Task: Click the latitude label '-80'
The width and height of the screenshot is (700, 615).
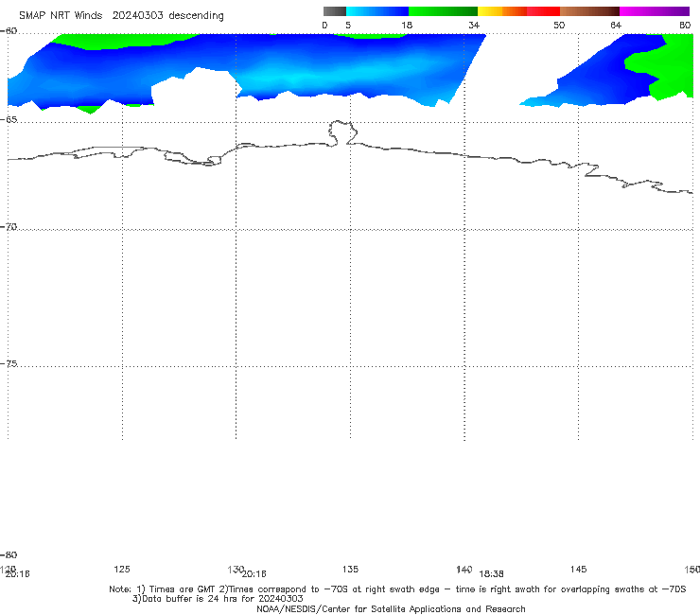Action: coord(9,554)
